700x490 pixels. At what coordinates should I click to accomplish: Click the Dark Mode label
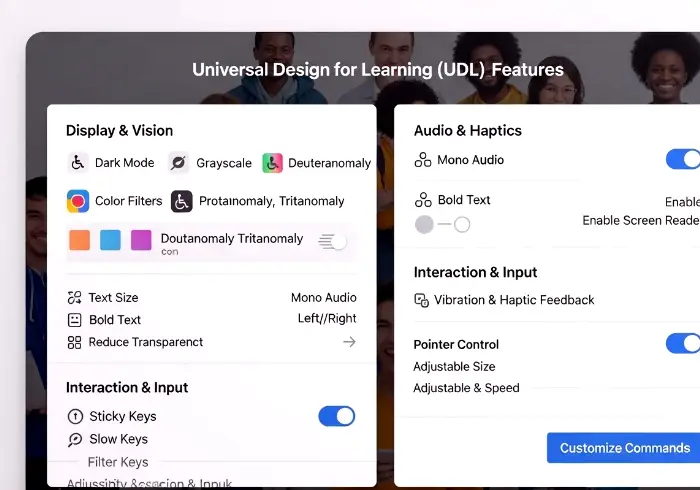(x=125, y=163)
